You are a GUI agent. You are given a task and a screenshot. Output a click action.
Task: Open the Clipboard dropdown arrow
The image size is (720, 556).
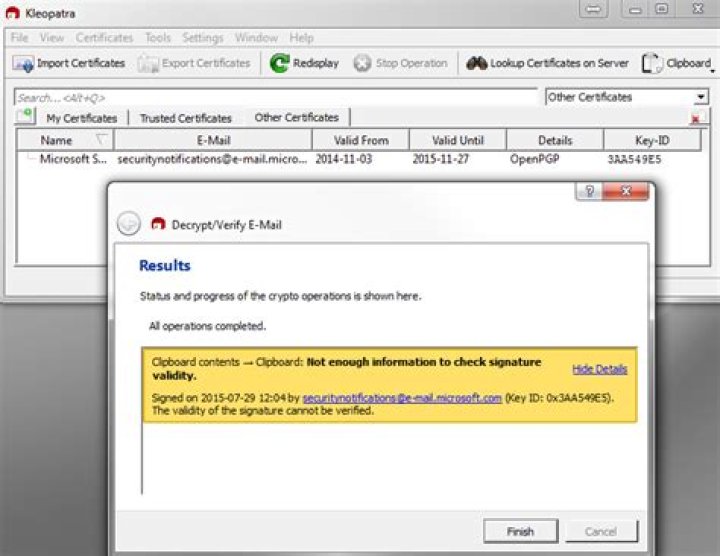click(x=713, y=71)
